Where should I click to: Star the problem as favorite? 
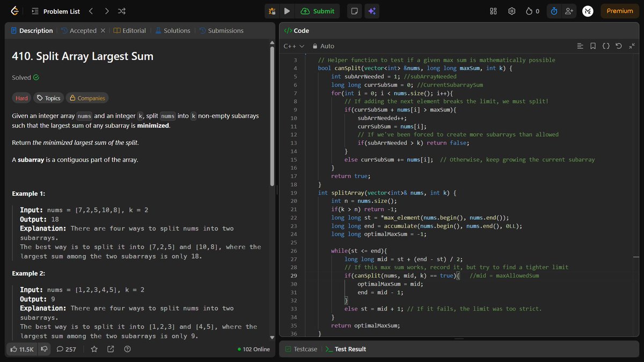(94, 349)
